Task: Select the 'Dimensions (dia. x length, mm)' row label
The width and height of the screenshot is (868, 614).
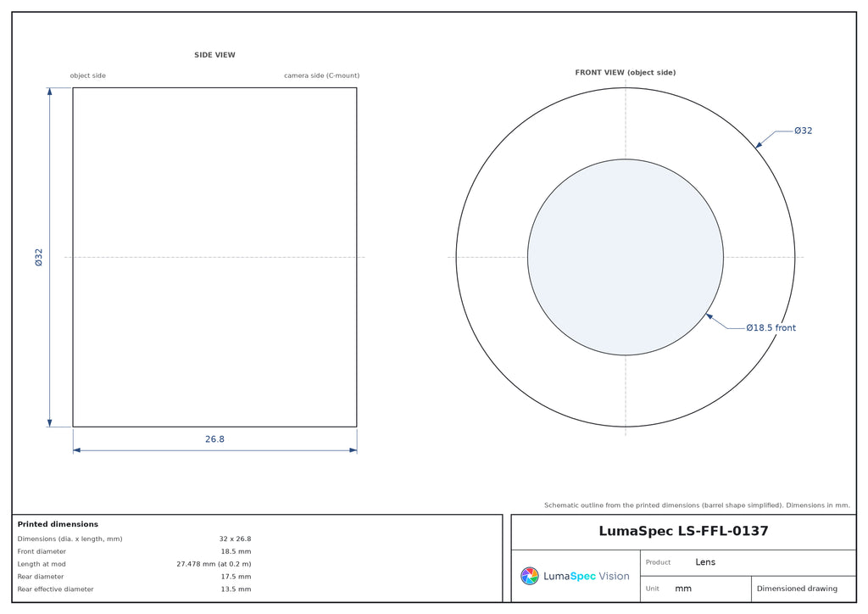Action: (70, 539)
